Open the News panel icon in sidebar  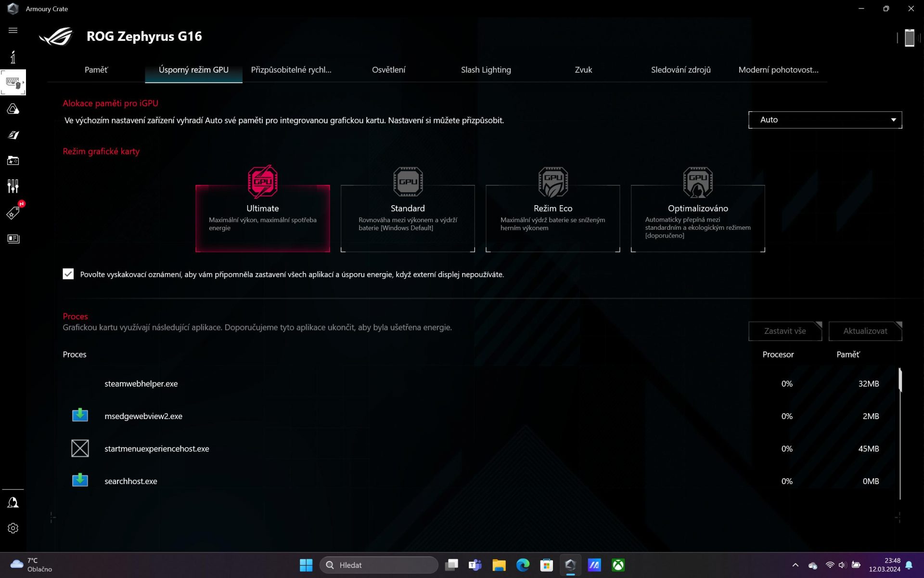13,238
